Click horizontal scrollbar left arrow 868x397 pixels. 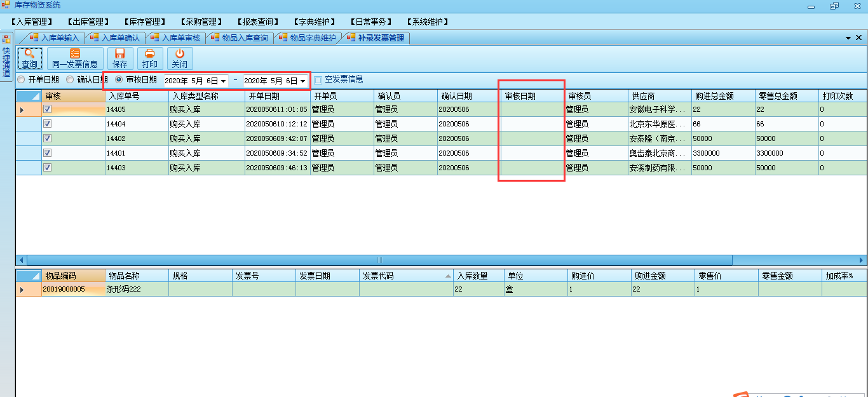coord(21,260)
